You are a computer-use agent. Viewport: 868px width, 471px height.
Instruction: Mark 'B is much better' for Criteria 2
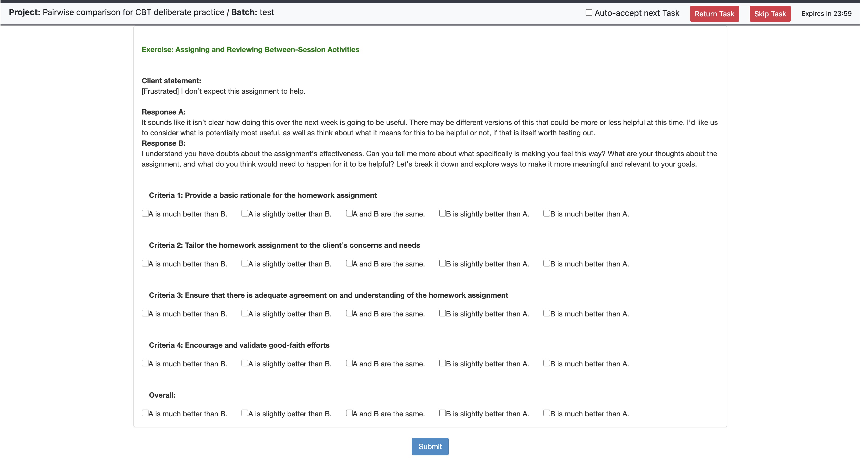547,263
